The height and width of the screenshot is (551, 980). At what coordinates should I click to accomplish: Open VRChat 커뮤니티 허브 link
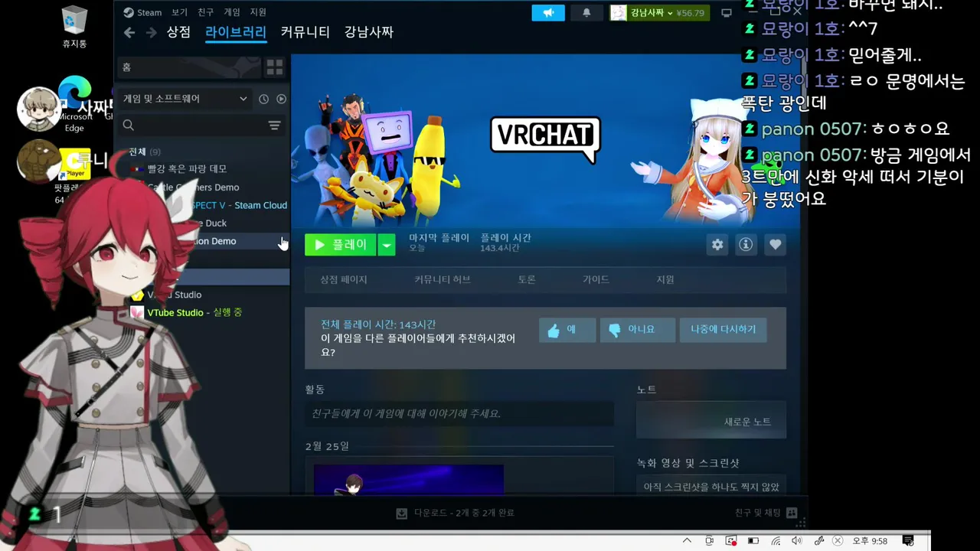(x=443, y=279)
